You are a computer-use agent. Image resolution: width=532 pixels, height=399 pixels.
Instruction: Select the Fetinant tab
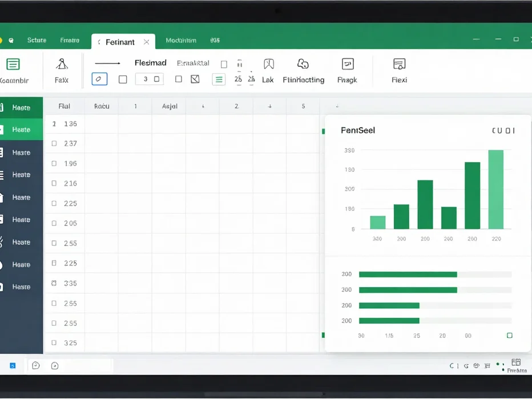point(123,42)
